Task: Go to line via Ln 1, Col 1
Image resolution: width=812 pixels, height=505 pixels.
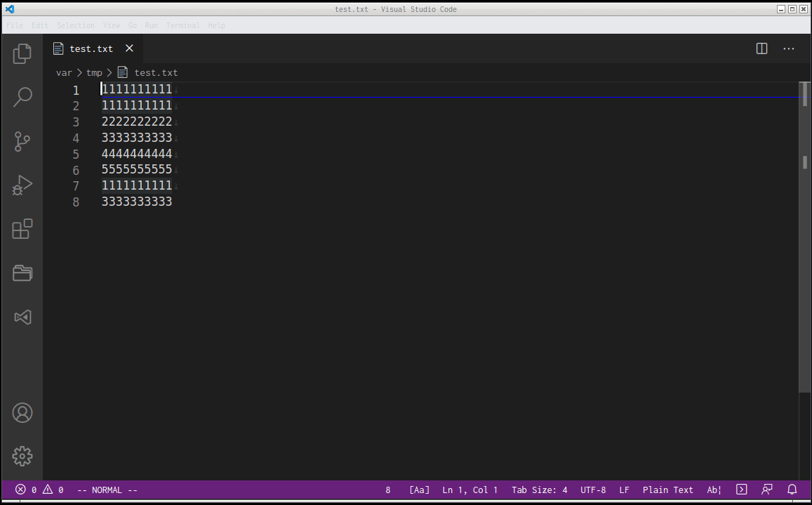Action: click(x=470, y=490)
